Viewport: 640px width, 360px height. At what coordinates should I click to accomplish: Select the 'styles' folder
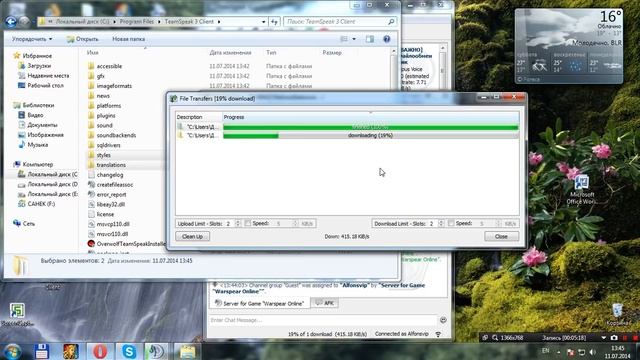[104, 155]
